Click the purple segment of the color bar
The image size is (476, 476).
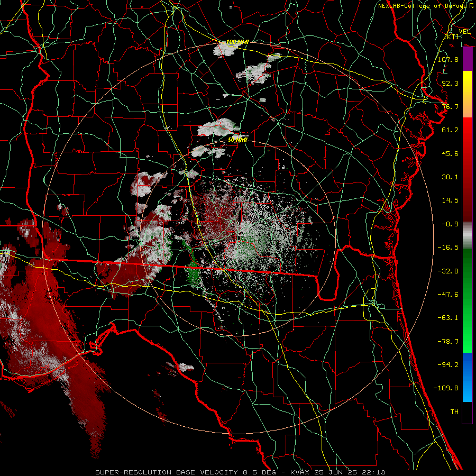467,59
